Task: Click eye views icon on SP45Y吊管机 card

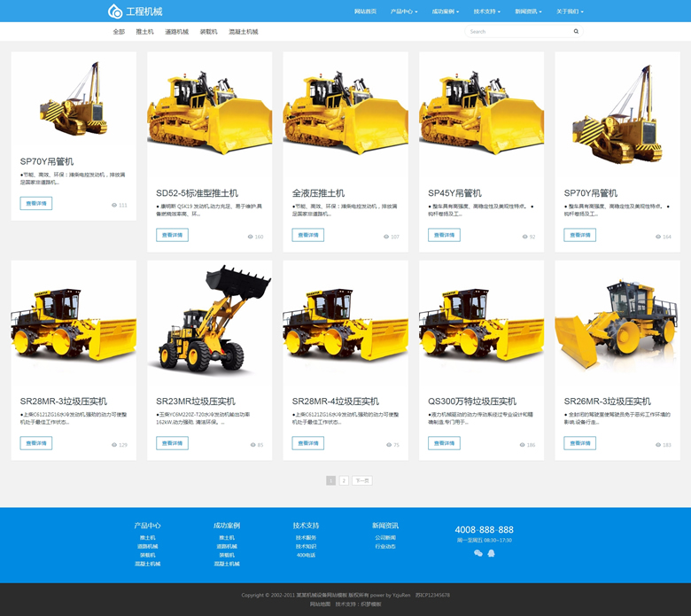Action: coord(525,237)
